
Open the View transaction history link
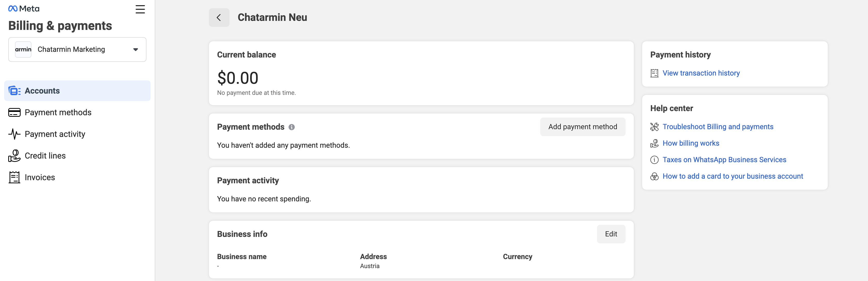tap(701, 73)
